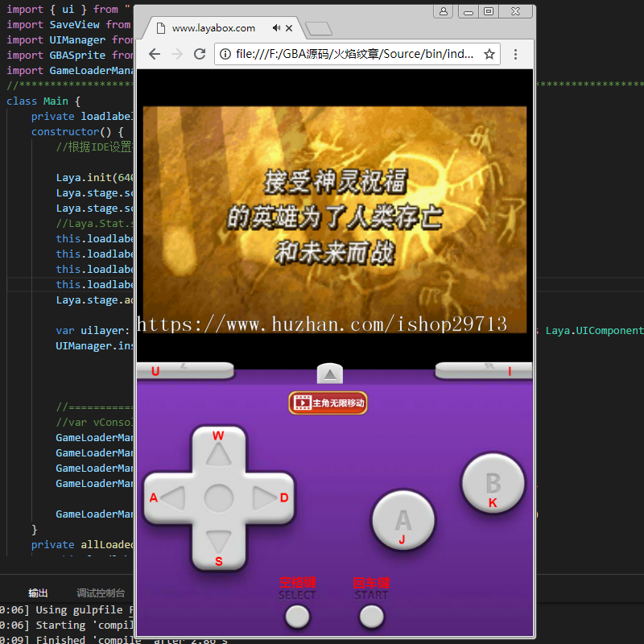This screenshot has width=644, height=644.
Task: Click the browser back arrow
Action: point(155,54)
